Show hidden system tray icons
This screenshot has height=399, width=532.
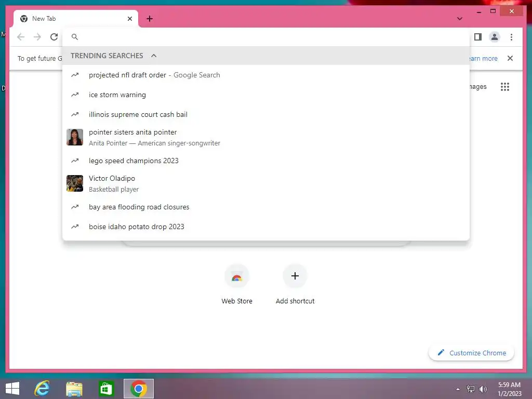click(x=458, y=389)
